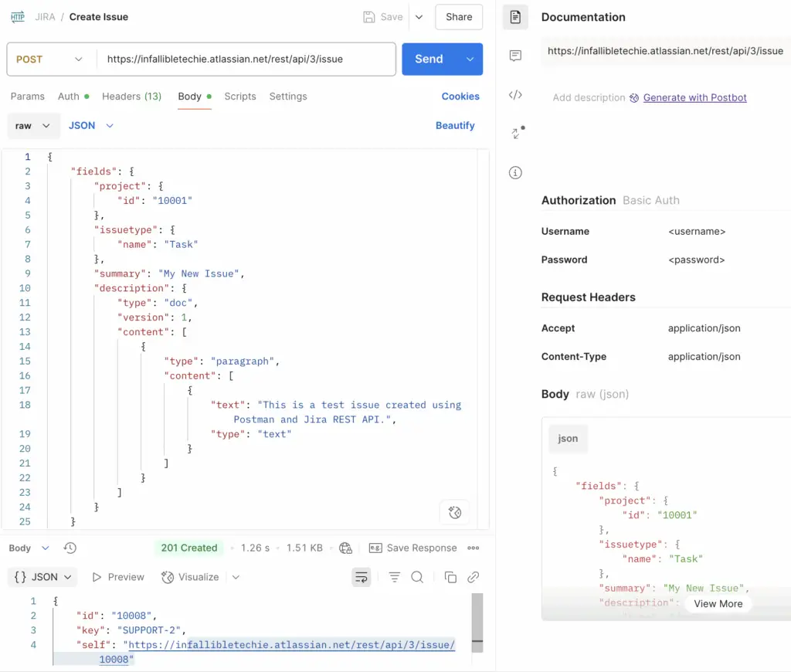Switch to the Auth tab
The height and width of the screenshot is (672, 791).
click(x=73, y=97)
